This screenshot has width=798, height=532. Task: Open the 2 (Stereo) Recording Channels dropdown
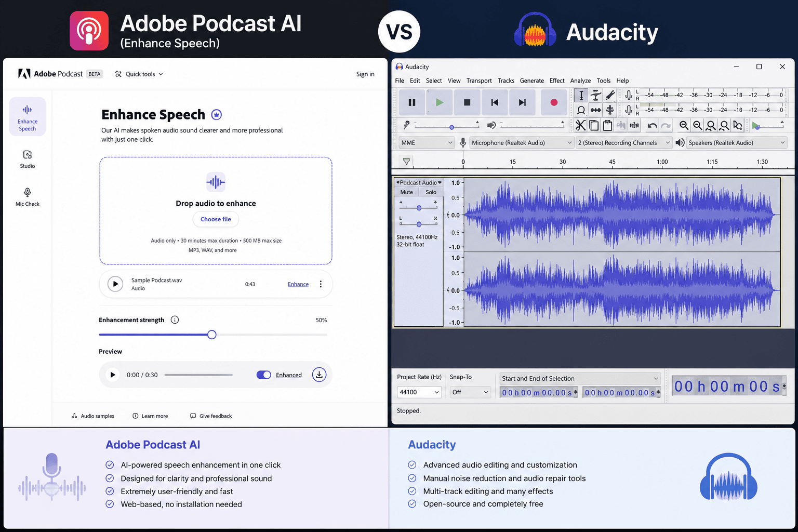(624, 143)
